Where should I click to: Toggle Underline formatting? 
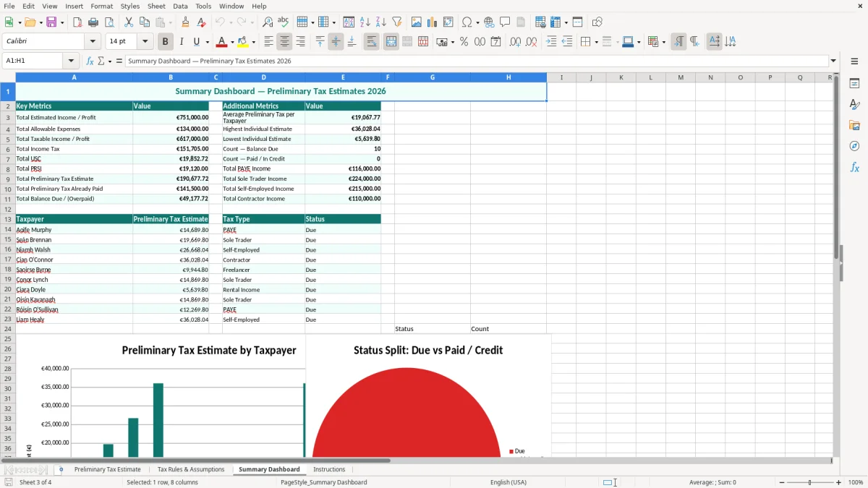196,42
